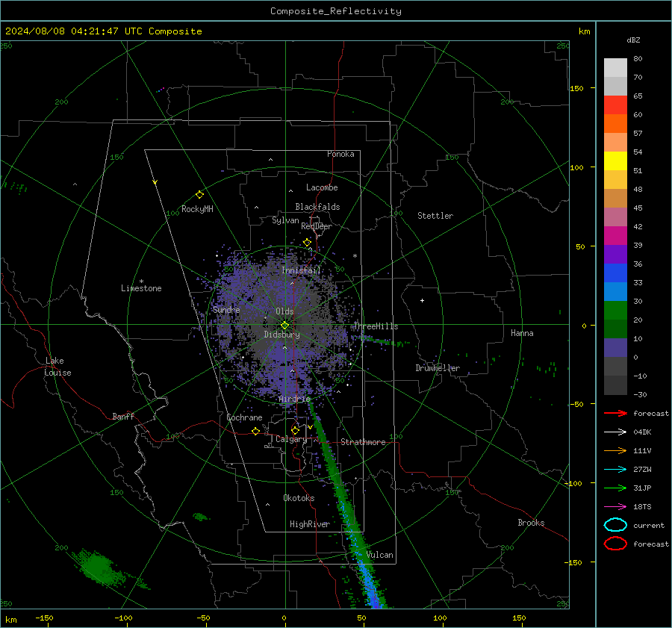This screenshot has height=628, width=672.
Task: Click the asterisk marker above Limestone
Action: tap(141, 282)
